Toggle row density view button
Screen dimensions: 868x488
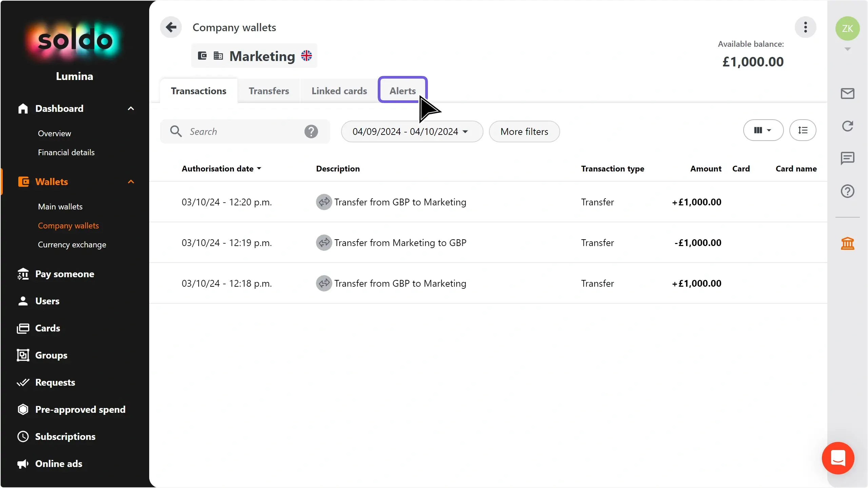pyautogui.click(x=803, y=130)
